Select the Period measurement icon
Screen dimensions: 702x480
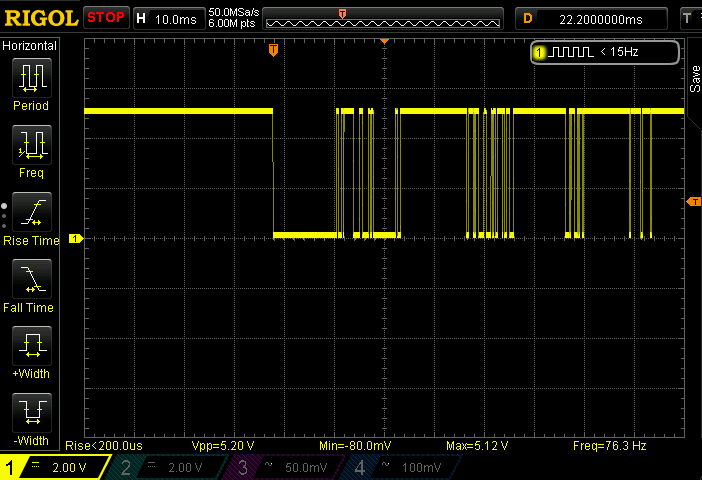31,78
